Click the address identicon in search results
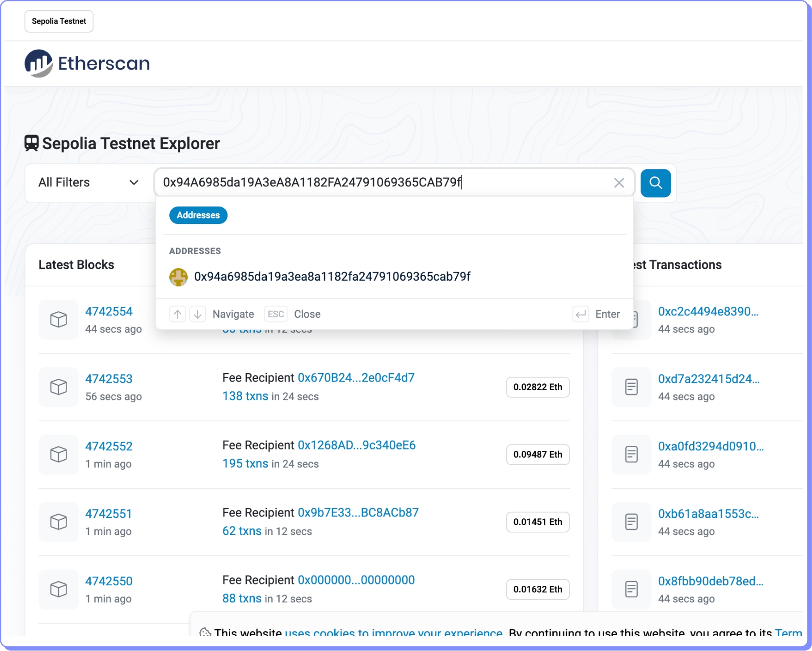The image size is (812, 651). click(178, 277)
